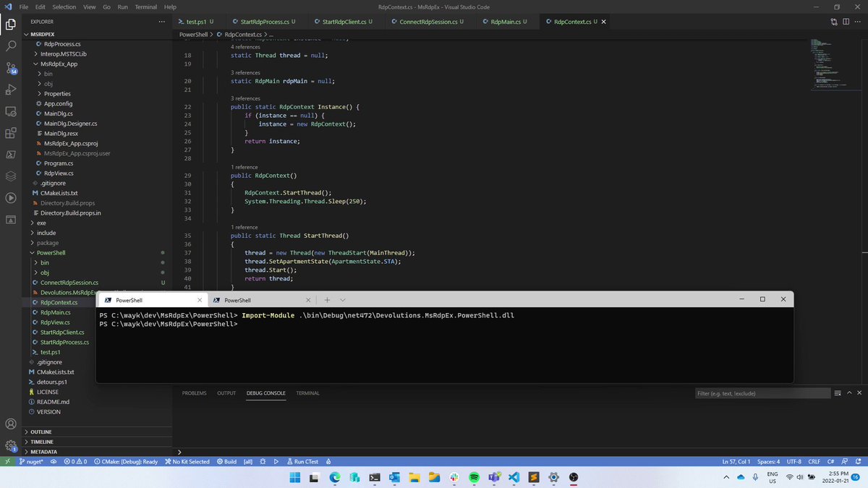Click the CRLF end-of-line indicator
The width and height of the screenshot is (868, 488).
pos(813,461)
